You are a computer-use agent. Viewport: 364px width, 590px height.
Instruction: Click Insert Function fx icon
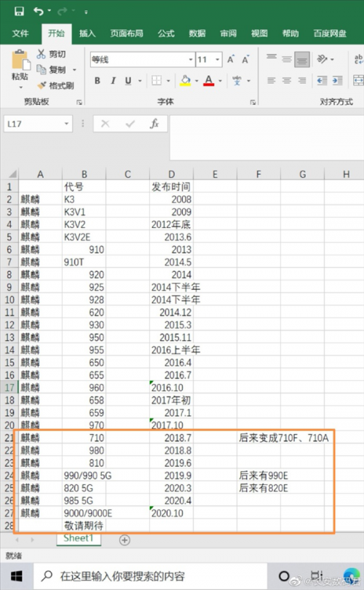click(154, 123)
